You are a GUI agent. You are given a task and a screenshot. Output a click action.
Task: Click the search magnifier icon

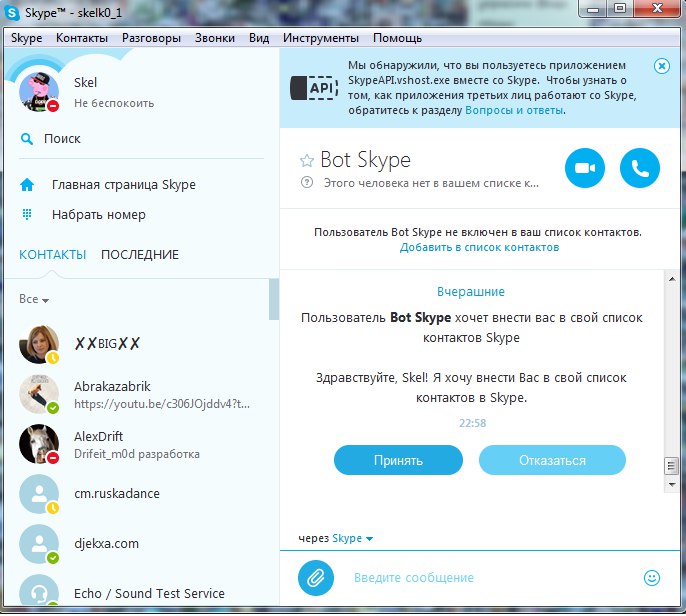coord(27,139)
